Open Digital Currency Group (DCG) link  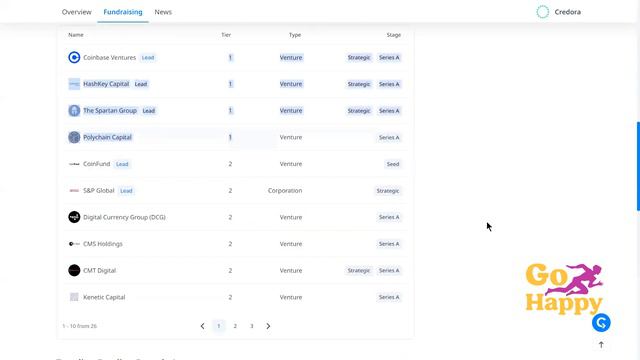click(x=124, y=217)
